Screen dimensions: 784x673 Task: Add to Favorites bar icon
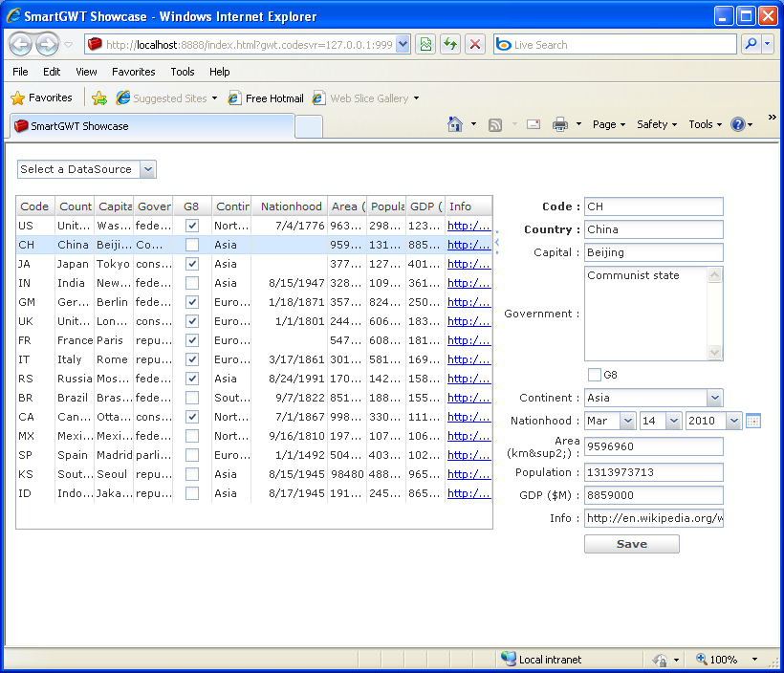99,98
